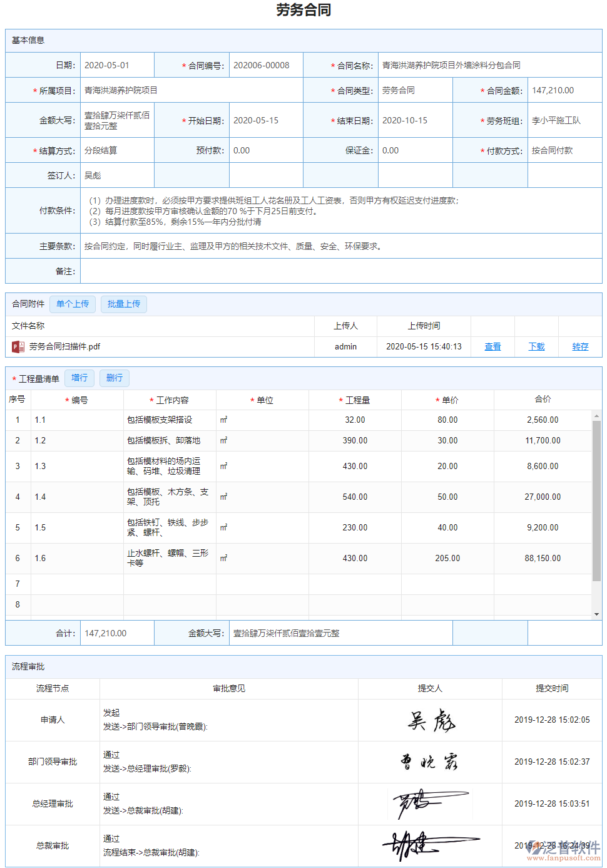This screenshot has width=607, height=868.
Task: Click 删行 to delete a row
Action: point(114,378)
